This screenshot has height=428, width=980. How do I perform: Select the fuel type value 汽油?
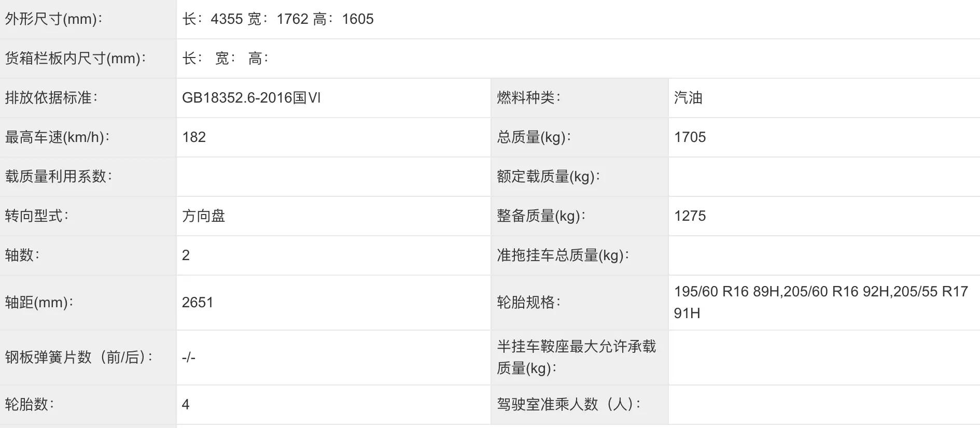tap(688, 98)
